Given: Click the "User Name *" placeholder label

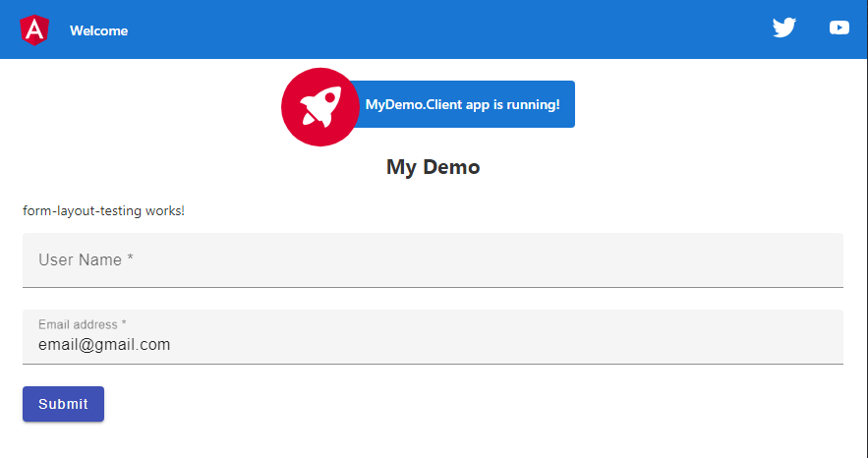Looking at the screenshot, I should pos(86,260).
